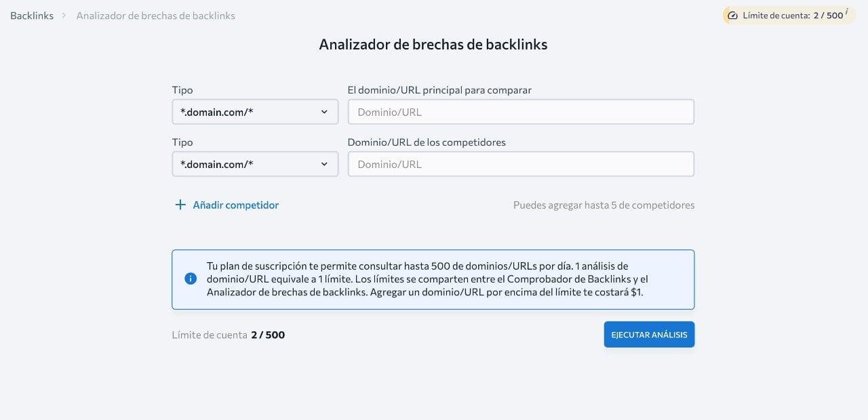This screenshot has height=420, width=868.
Task: Click the plus icon beside Añadir competidor
Action: pyautogui.click(x=180, y=205)
